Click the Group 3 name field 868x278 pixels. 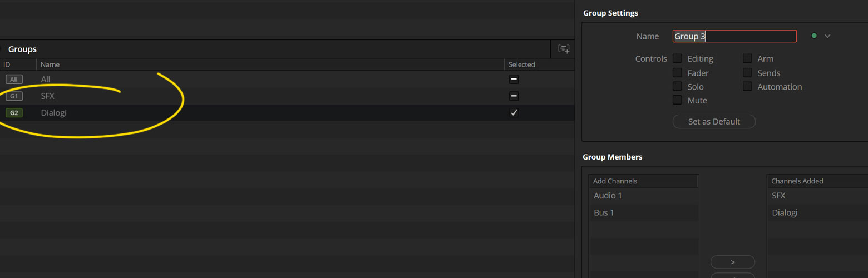click(x=734, y=36)
